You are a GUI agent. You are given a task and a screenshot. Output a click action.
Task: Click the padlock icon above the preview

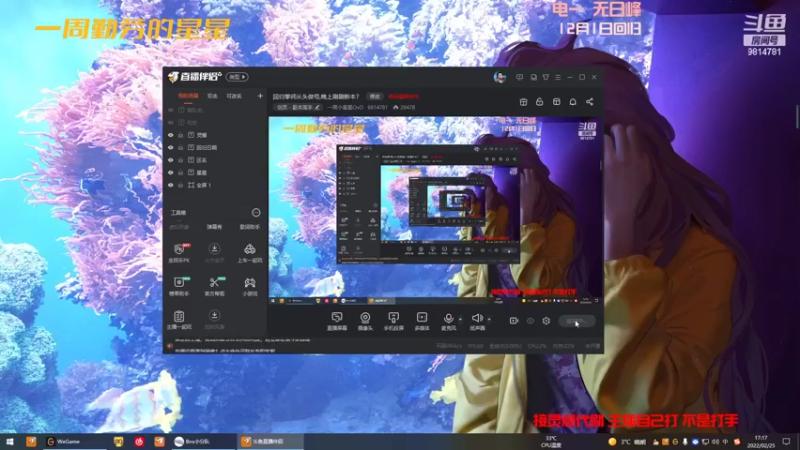tap(539, 102)
